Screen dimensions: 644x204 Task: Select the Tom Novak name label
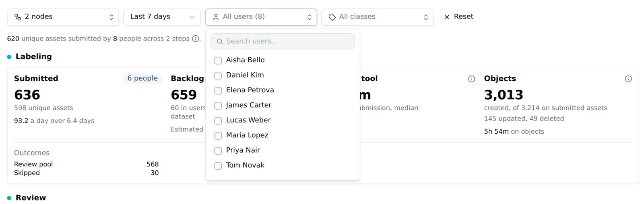(x=245, y=165)
